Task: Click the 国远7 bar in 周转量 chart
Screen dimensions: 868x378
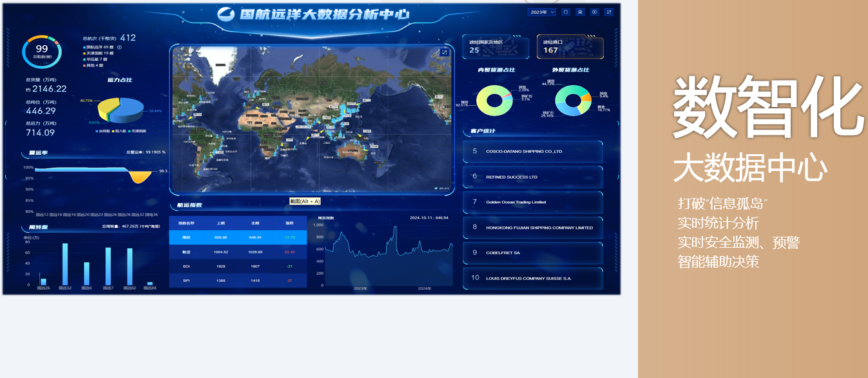Action: (108, 266)
